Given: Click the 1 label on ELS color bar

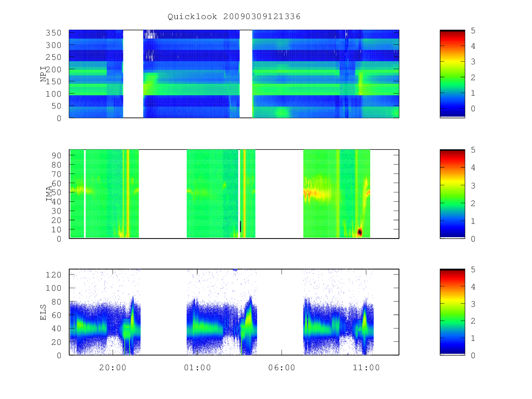Looking at the screenshot, I should [x=473, y=338].
